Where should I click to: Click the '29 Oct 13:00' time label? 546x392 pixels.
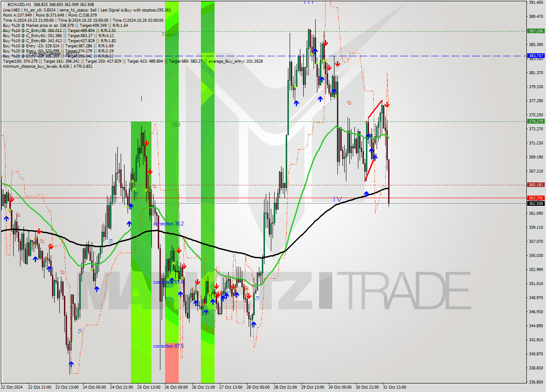point(313,387)
